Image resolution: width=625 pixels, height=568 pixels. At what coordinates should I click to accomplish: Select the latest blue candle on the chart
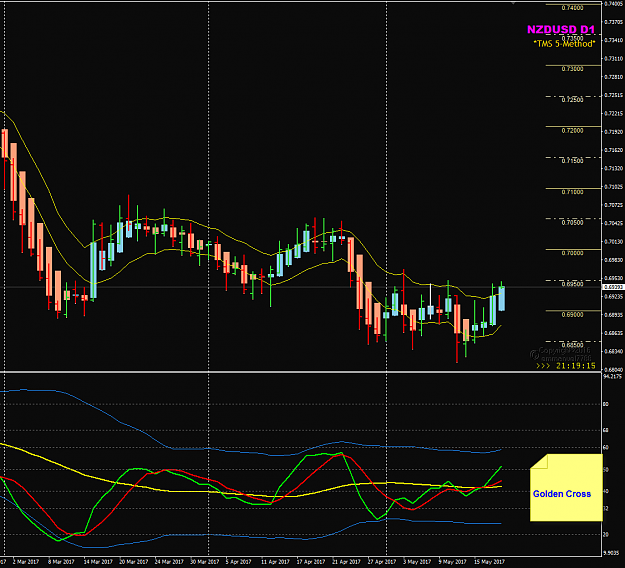click(501, 298)
